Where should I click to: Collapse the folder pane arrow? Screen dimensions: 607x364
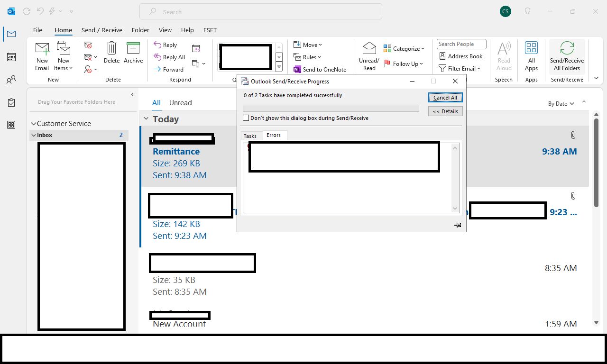point(132,95)
